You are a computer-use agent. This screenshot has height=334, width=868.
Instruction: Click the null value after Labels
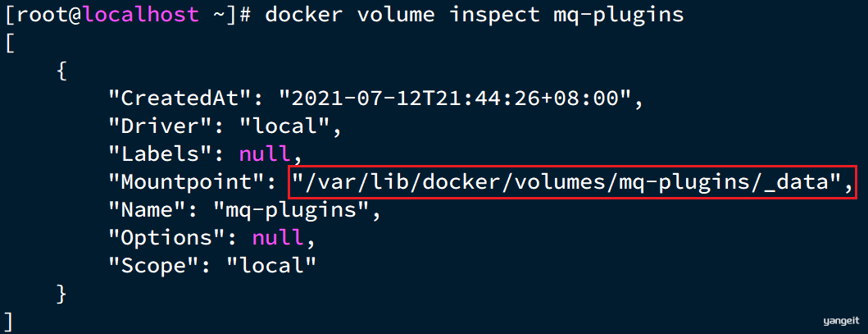265,154
